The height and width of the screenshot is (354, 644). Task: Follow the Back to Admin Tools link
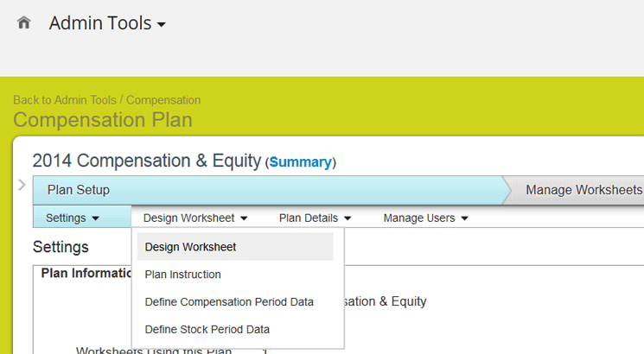coord(65,100)
